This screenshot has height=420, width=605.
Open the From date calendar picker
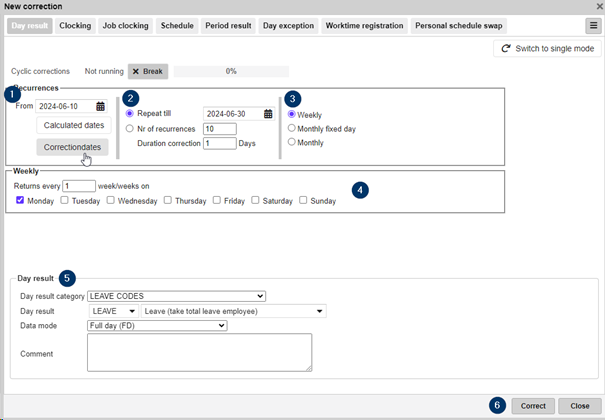click(100, 106)
